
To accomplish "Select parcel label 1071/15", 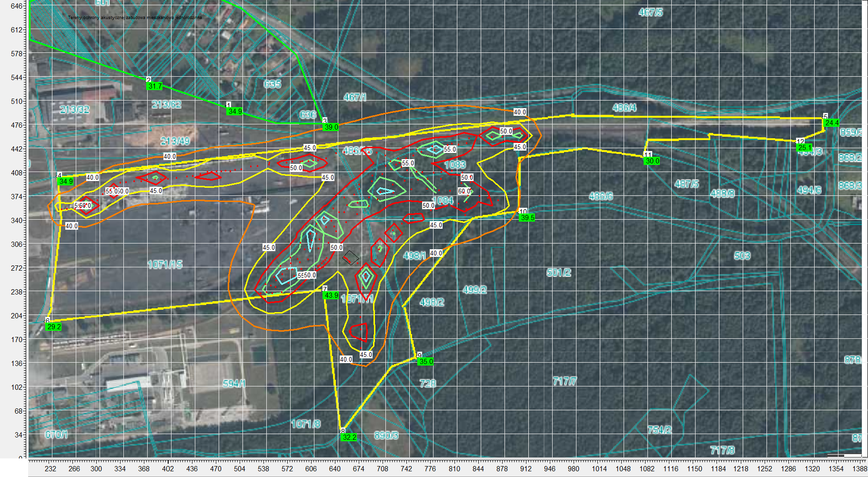I will click(x=165, y=264).
